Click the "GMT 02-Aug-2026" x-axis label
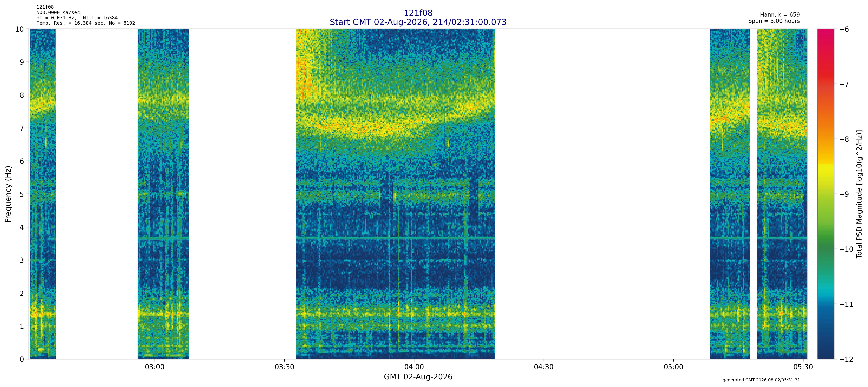 [418, 377]
